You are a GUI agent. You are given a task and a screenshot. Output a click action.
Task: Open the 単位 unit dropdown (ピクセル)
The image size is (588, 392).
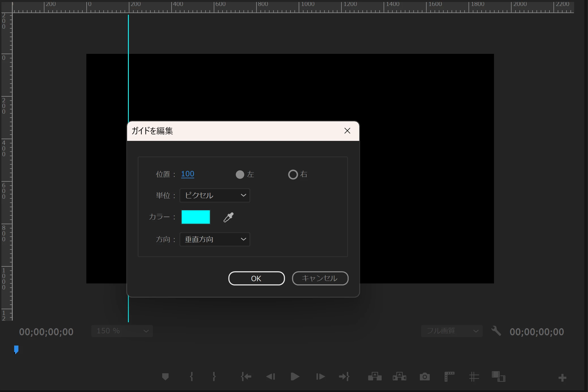(x=215, y=195)
